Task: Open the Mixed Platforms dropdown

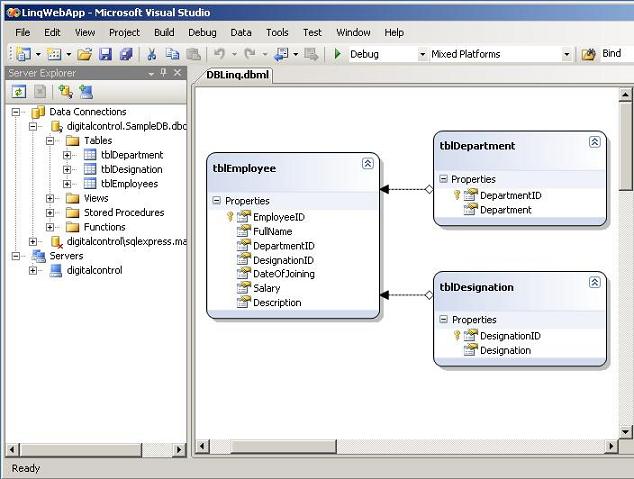Action: point(567,54)
